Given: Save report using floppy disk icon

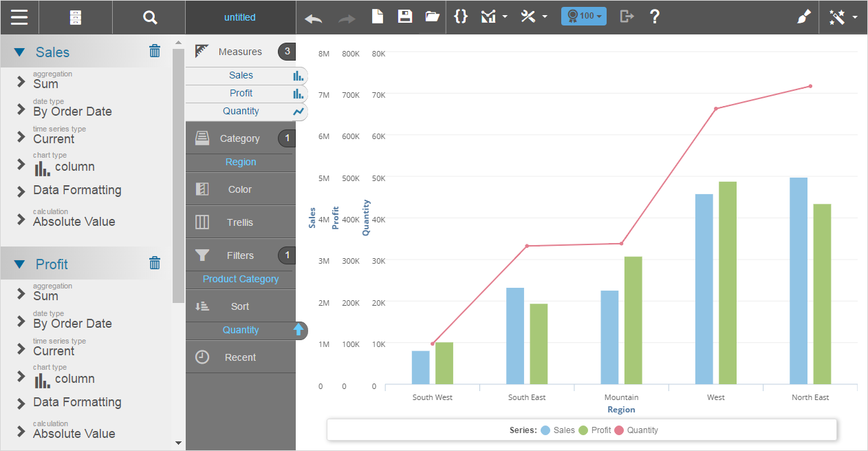Looking at the screenshot, I should click(405, 17).
